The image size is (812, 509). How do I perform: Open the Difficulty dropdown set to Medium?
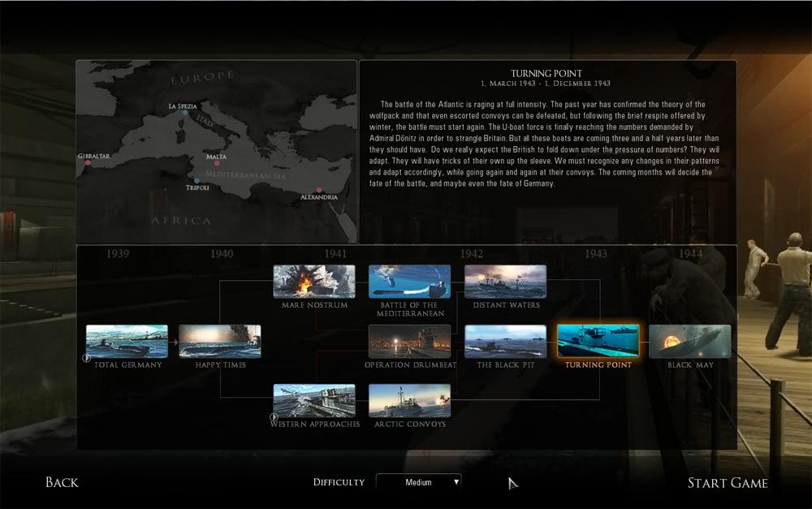point(418,482)
